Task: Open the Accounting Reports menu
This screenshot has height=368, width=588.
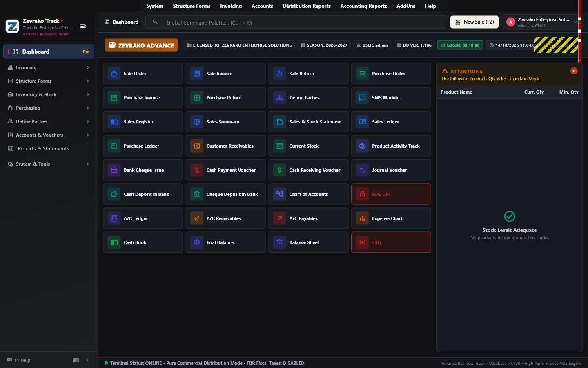Action: click(363, 6)
